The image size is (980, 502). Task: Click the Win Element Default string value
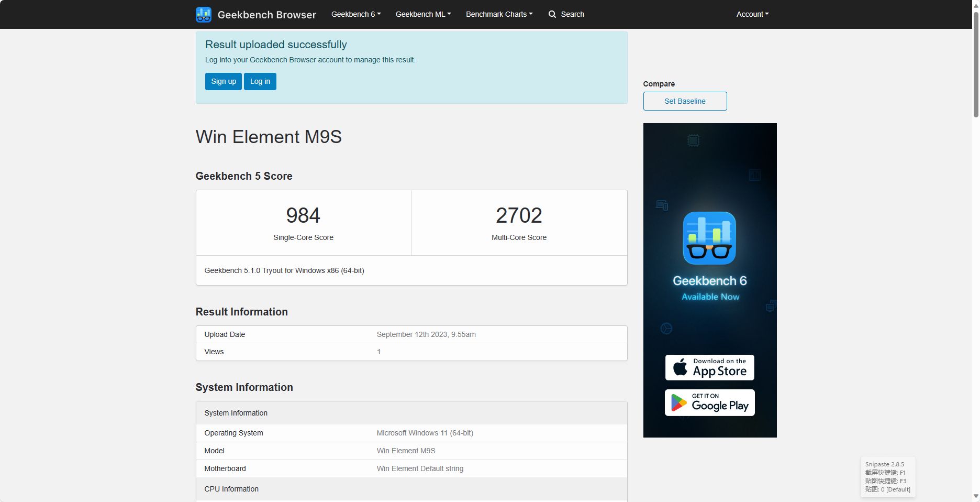420,468
